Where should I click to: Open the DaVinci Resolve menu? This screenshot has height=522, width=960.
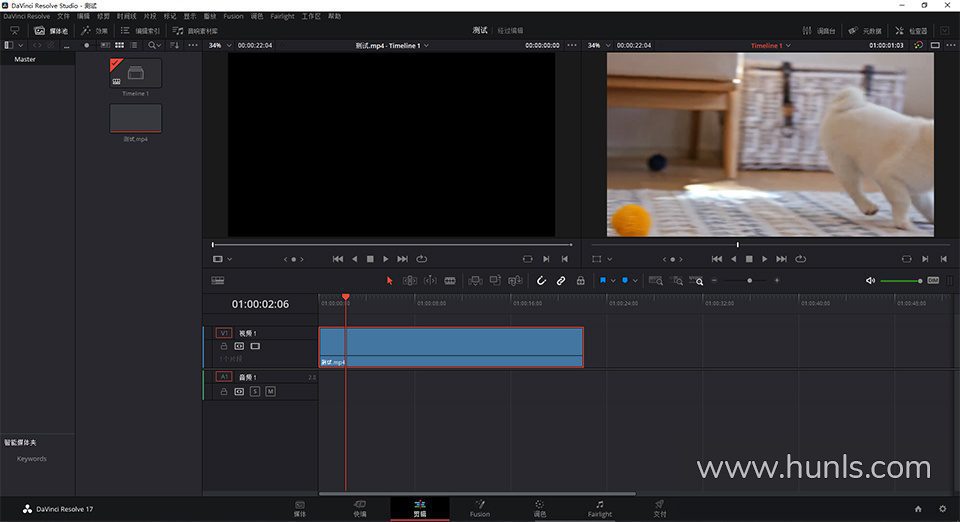[27, 17]
